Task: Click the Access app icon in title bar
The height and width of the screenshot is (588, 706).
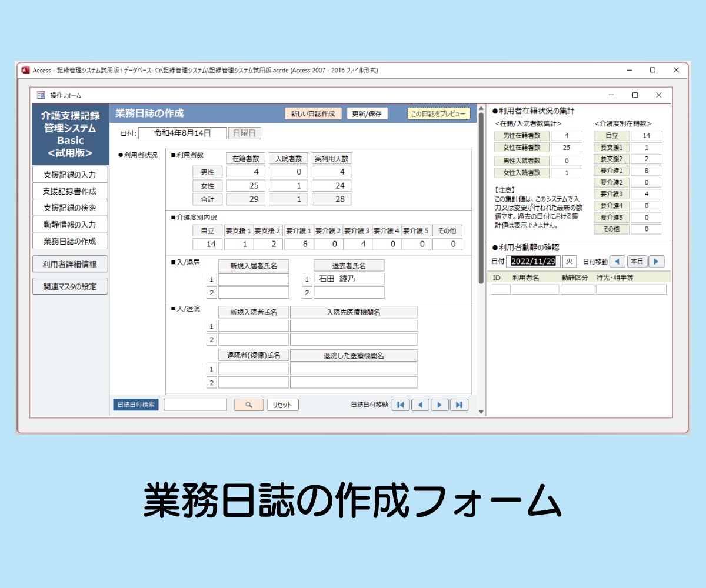Action: point(25,70)
